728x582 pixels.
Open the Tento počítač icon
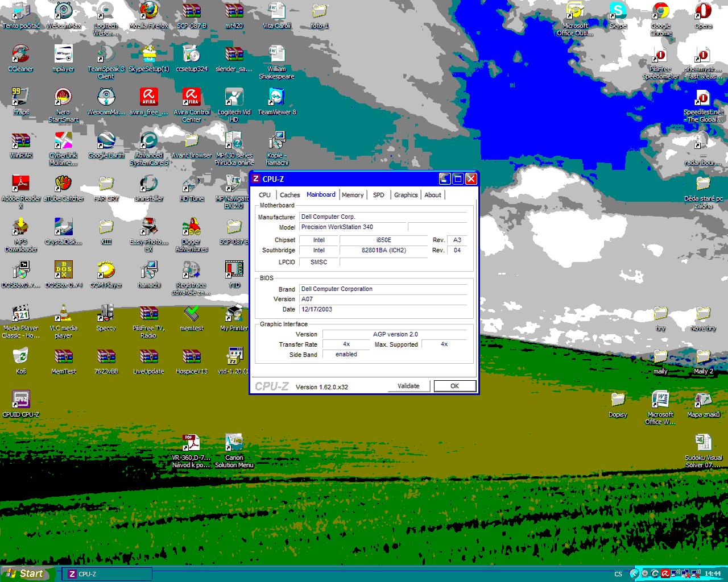20,15
